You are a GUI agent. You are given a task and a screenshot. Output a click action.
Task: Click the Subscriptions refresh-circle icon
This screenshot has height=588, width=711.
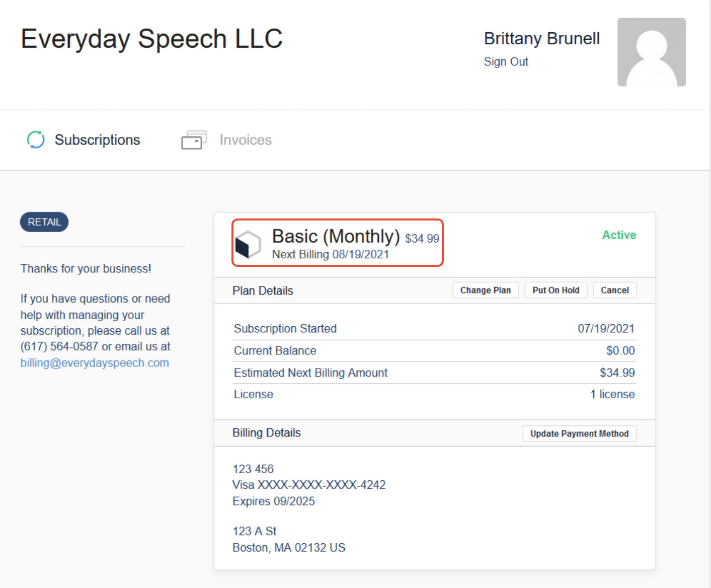tap(36, 139)
